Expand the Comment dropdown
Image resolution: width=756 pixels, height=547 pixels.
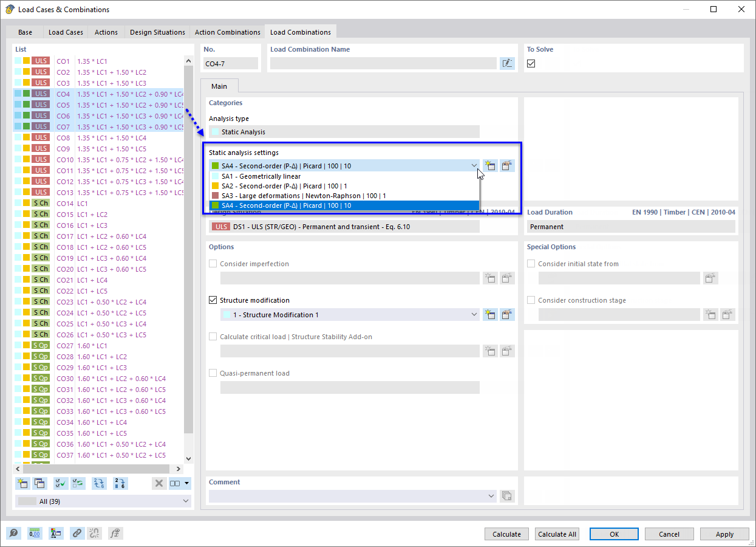click(x=491, y=495)
